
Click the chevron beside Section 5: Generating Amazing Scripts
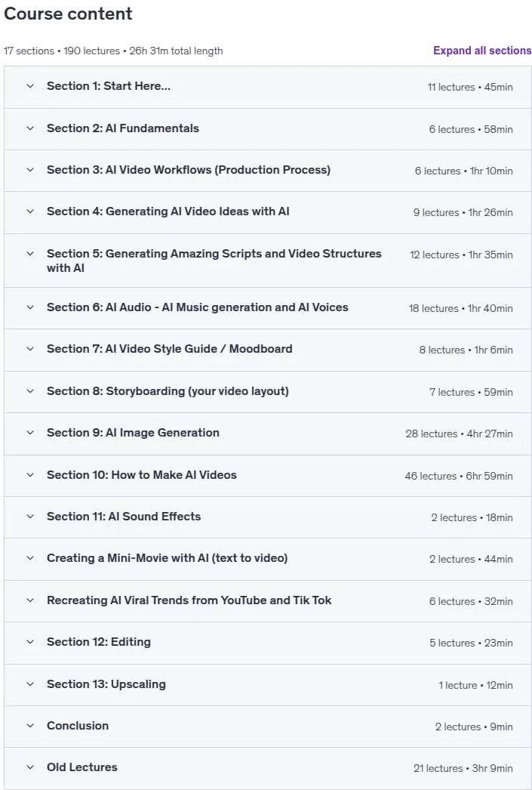pyautogui.click(x=30, y=254)
